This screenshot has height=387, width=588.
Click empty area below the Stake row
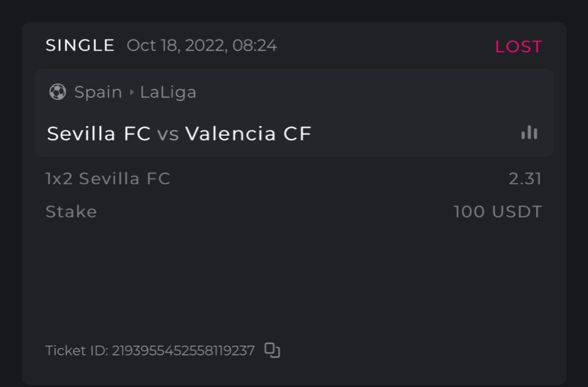click(294, 276)
